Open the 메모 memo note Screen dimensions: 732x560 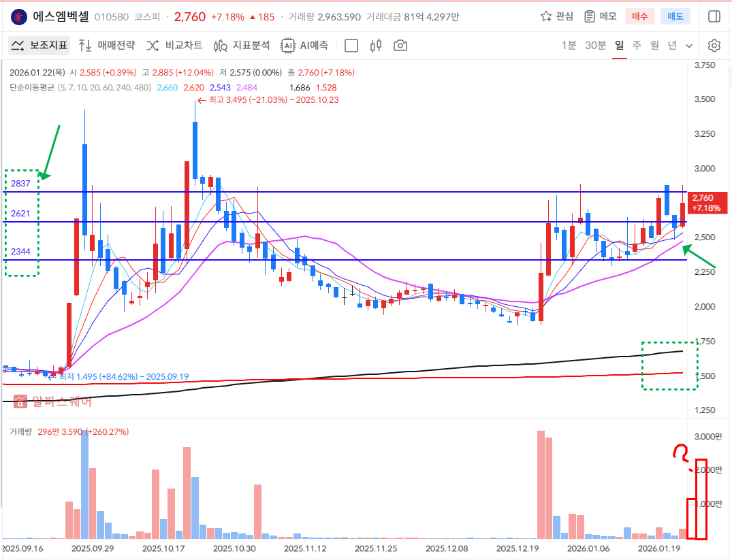coord(600,16)
